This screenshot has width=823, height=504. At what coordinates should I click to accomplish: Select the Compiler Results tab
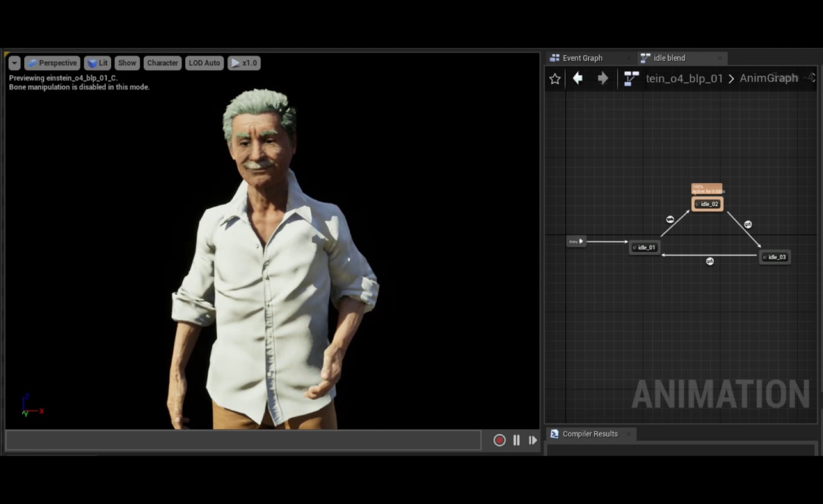[x=590, y=434]
